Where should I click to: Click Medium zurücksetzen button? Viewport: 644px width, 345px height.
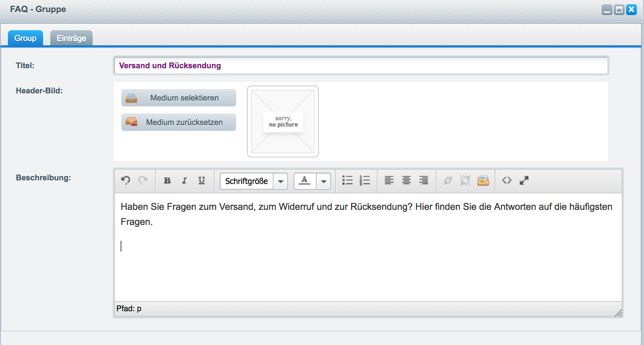coord(179,122)
